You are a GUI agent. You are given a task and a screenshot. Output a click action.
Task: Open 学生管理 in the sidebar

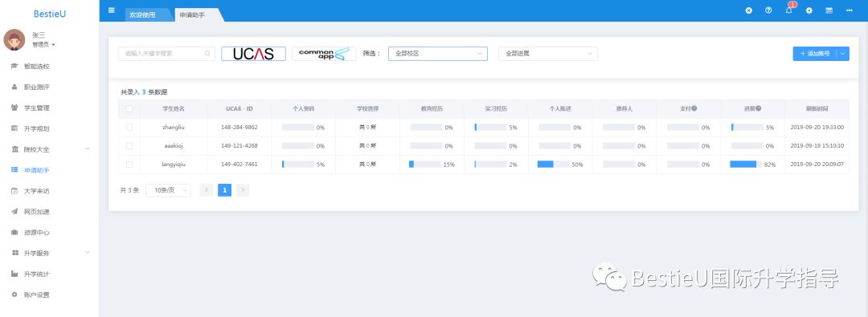[x=36, y=108]
